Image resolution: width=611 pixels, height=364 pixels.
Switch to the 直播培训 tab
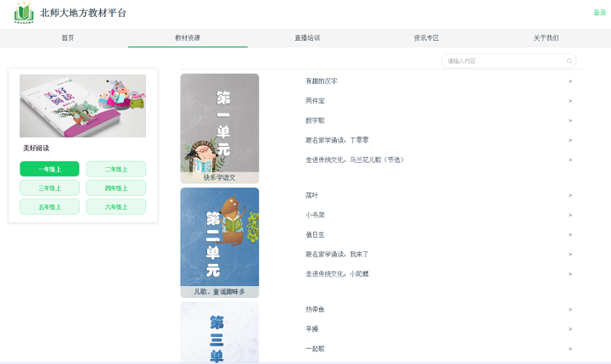pyautogui.click(x=307, y=38)
